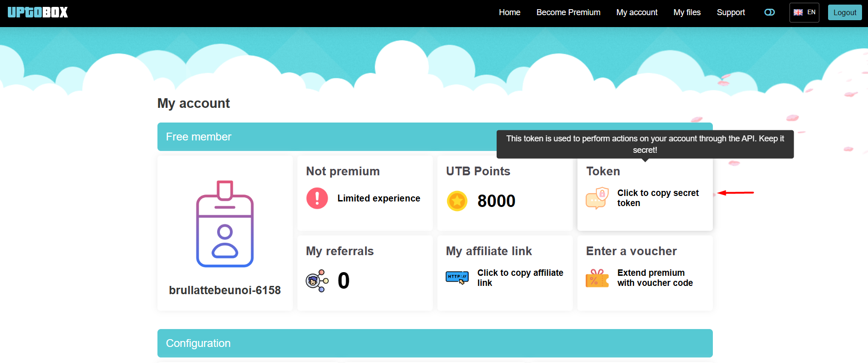Click the Enter a voucher heading
The width and height of the screenshot is (868, 363).
click(631, 251)
